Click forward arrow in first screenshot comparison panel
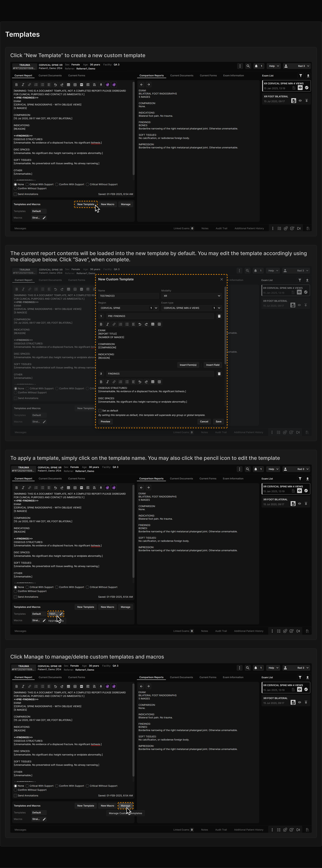 (149, 85)
